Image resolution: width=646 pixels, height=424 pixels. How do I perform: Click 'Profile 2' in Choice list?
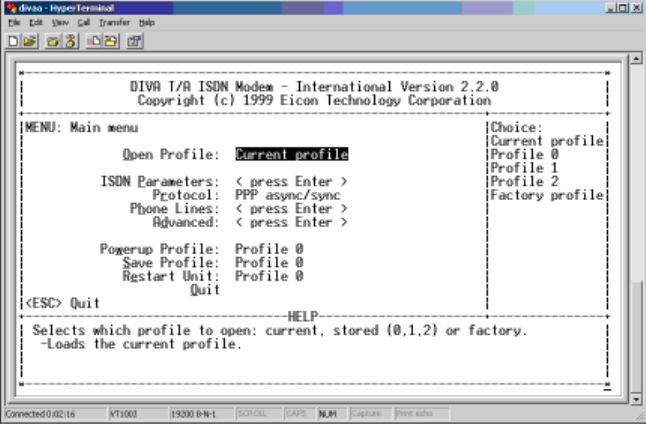point(524,181)
